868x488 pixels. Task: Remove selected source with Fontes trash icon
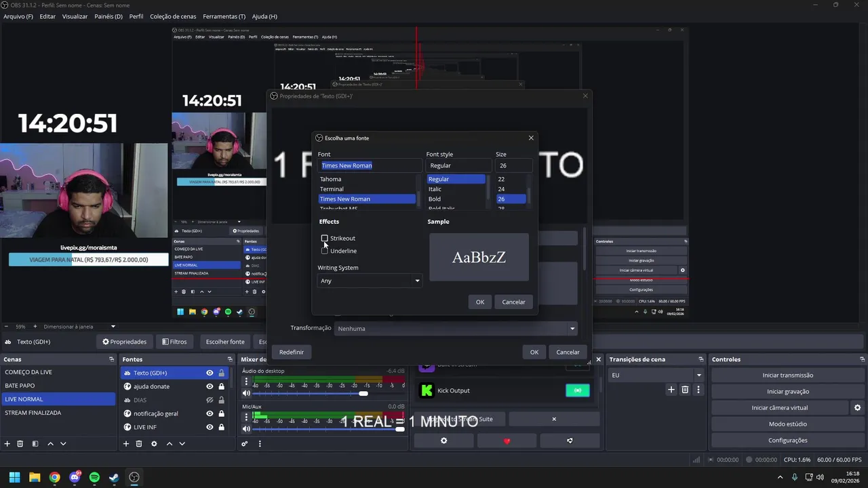[x=139, y=444]
